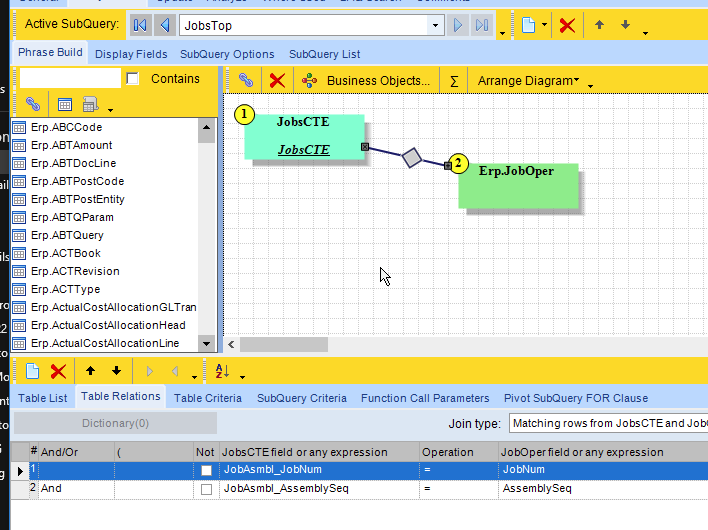Click link icon in table list toolbar
The image size is (708, 530).
pos(33,104)
